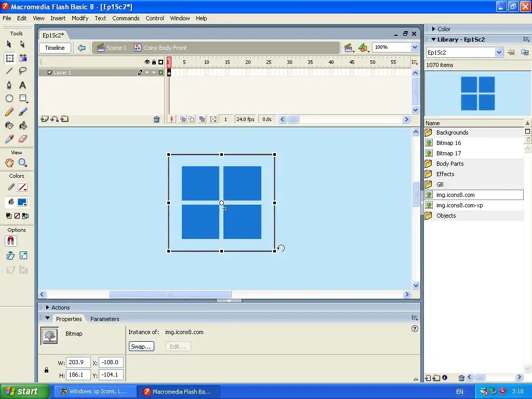Screen dimensions: 532x399
Task: Click the Add Motion Guide icon
Action: 54,119
